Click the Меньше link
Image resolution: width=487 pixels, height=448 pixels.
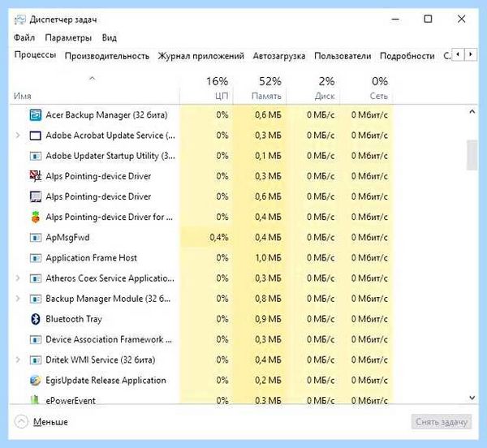[50, 422]
